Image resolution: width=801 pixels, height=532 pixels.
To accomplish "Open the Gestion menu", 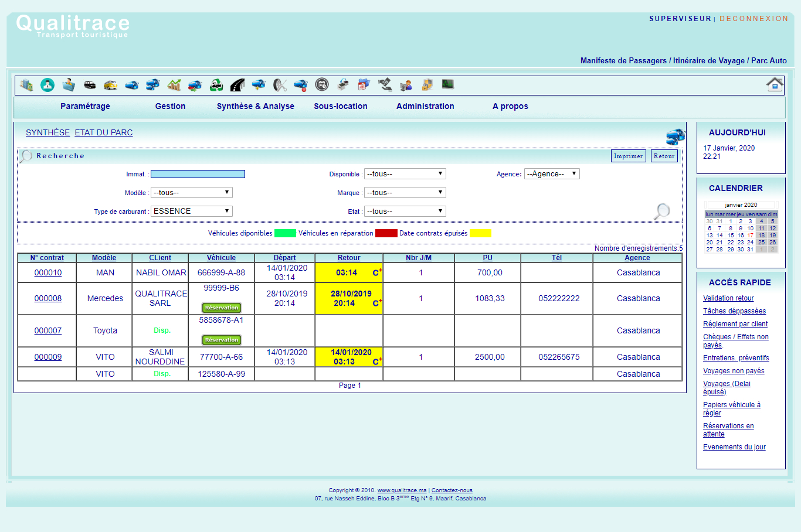I will click(x=170, y=106).
